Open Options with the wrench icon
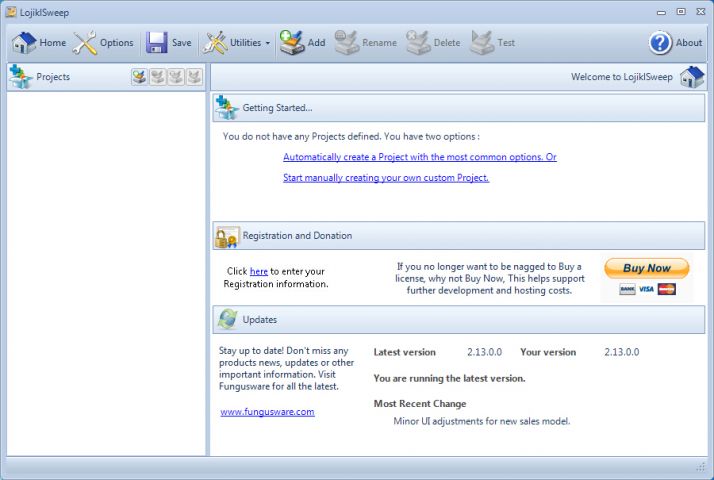 [85, 43]
